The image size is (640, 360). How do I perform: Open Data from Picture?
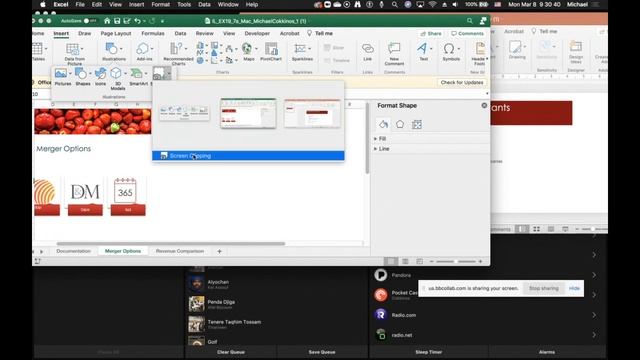74,54
